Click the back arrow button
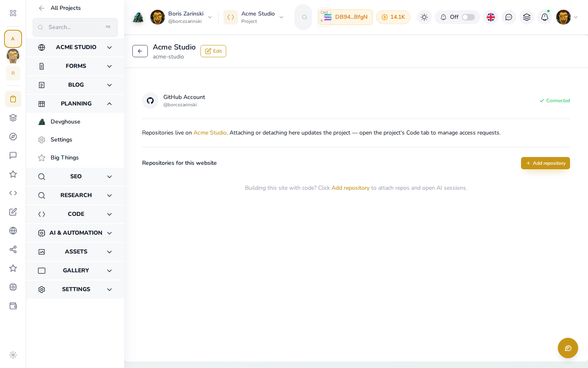588x368 pixels. (x=140, y=51)
